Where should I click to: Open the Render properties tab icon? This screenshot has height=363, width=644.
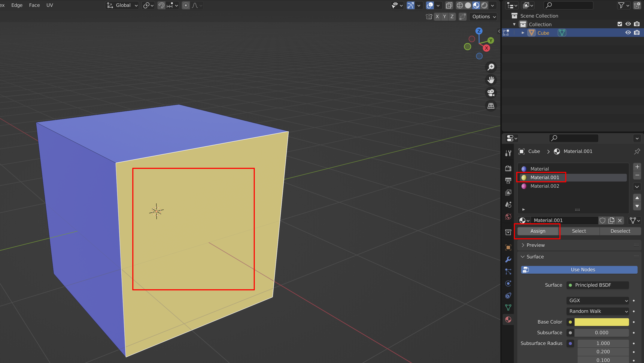click(x=508, y=168)
